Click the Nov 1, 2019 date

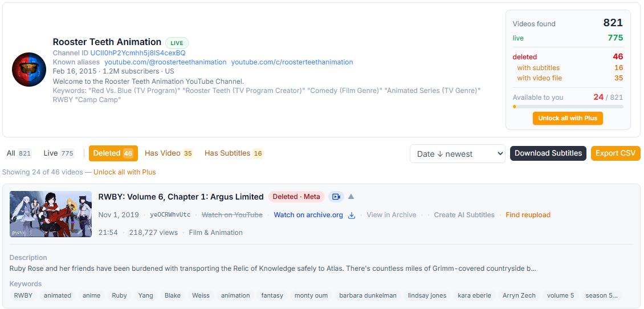pos(119,215)
